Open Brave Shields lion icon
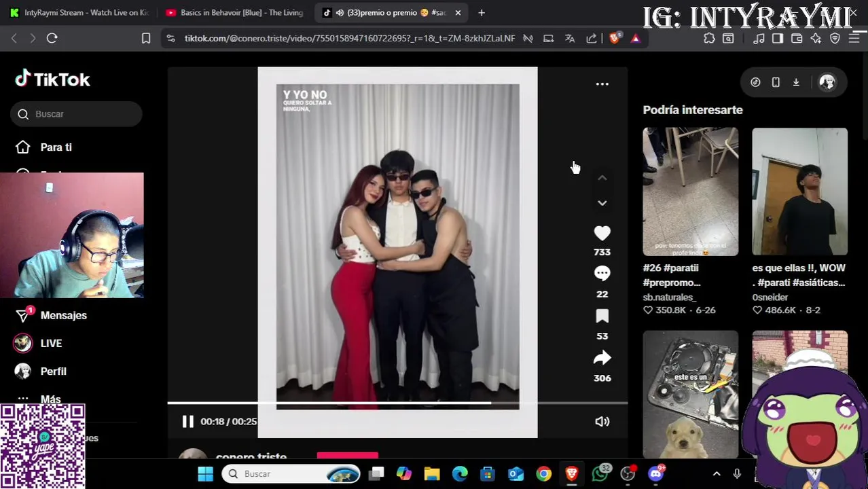Image resolution: width=868 pixels, height=489 pixels. pyautogui.click(x=615, y=38)
